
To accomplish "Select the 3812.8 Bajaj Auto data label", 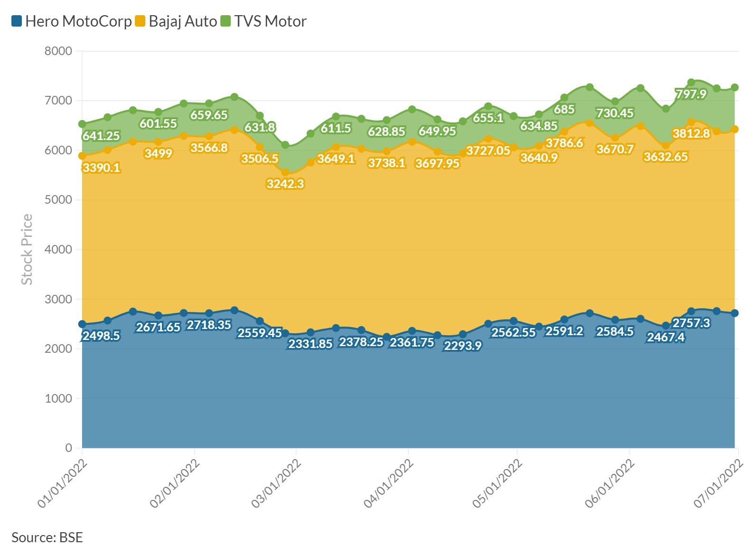I will (691, 134).
